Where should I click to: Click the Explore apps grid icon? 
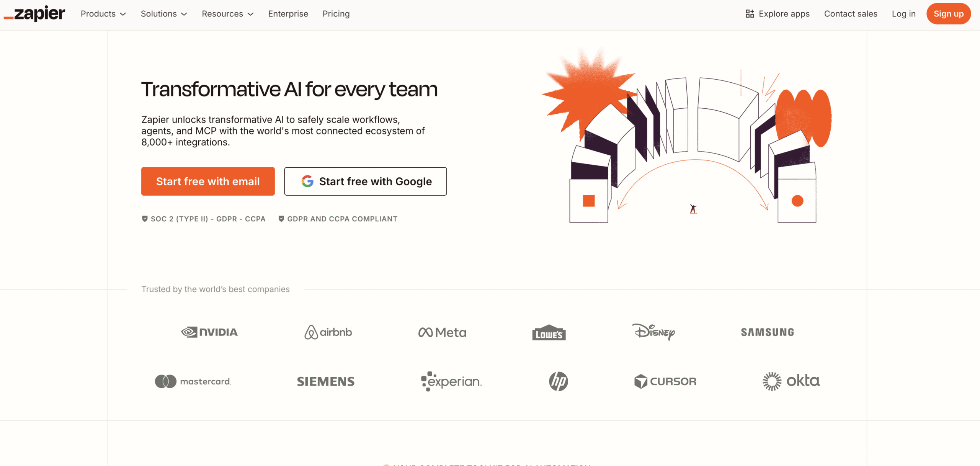point(750,13)
